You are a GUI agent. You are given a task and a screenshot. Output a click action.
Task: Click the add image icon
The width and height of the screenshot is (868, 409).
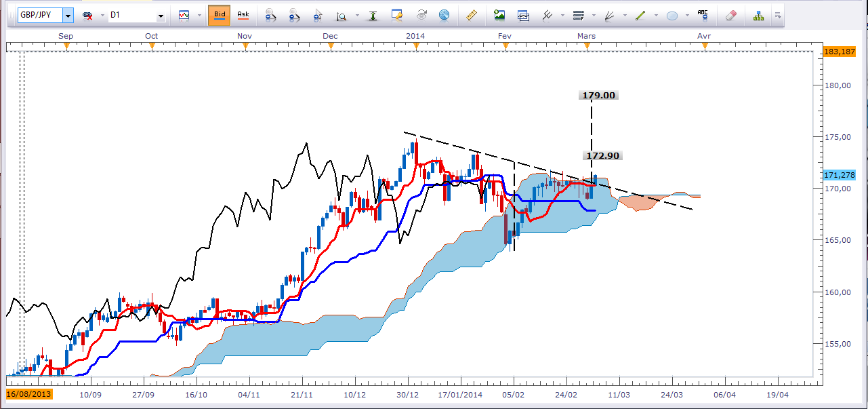click(x=500, y=15)
